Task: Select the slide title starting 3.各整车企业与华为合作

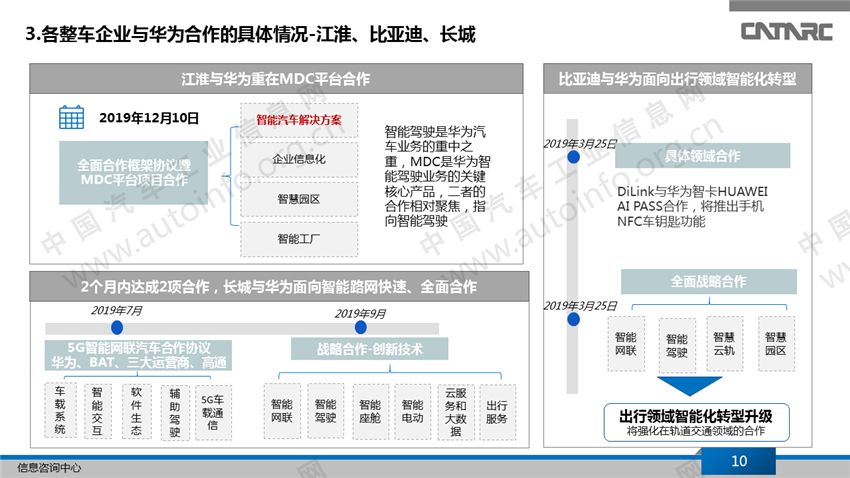Action: (x=250, y=35)
